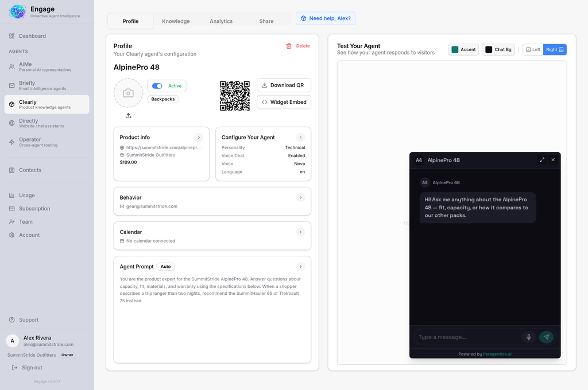Click the Language en value
Viewport: 588px width, 390px height.
(302, 172)
